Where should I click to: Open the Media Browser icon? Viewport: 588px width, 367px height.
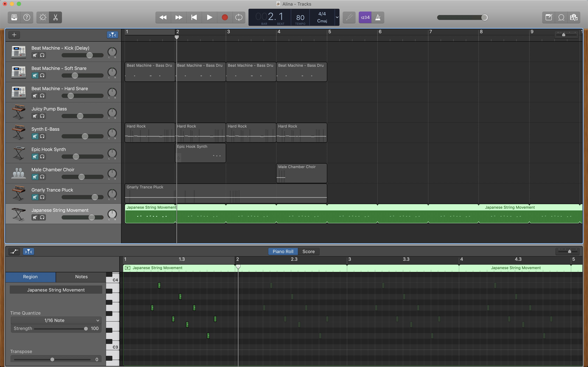point(574,17)
